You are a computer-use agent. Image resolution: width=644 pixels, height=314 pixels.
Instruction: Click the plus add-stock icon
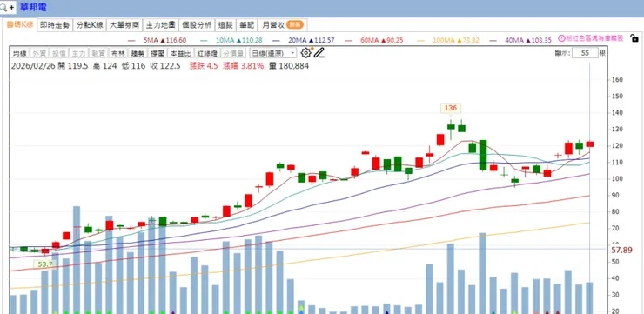point(11,7)
